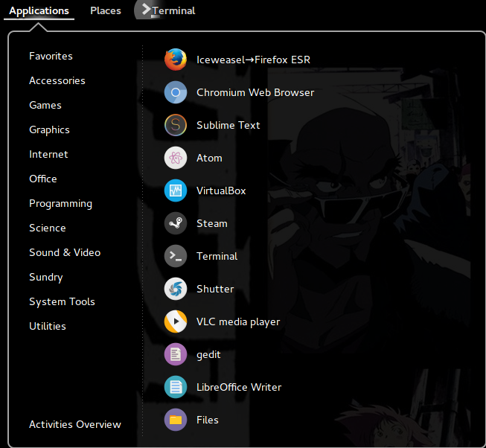The height and width of the screenshot is (448, 486).
Task: Click the Applications menu in top bar
Action: (39, 11)
